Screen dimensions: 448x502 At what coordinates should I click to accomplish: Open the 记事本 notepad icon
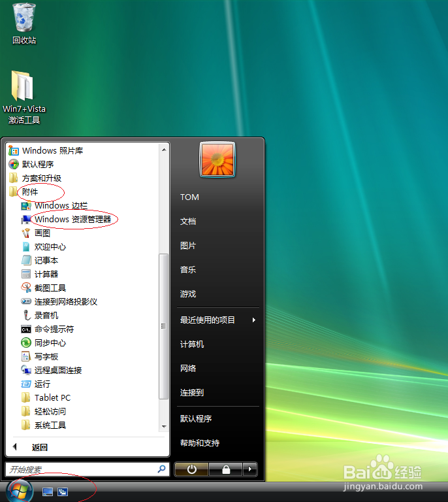pos(26,260)
